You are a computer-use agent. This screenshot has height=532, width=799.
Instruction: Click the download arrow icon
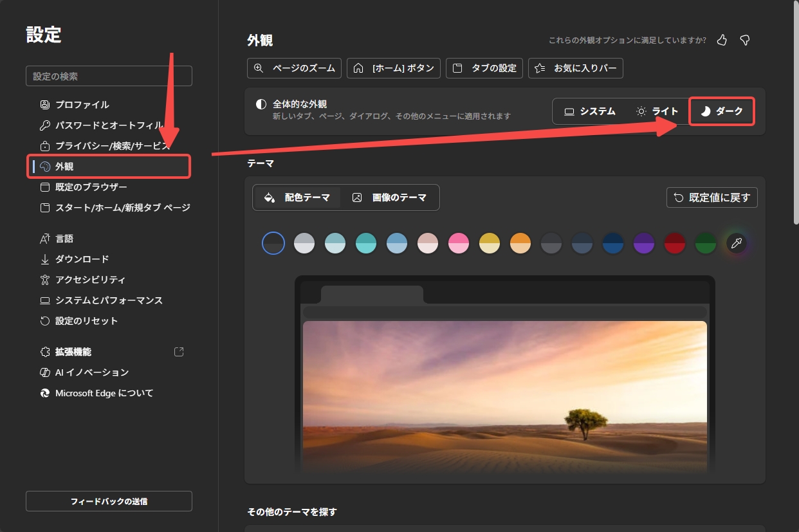coord(45,259)
